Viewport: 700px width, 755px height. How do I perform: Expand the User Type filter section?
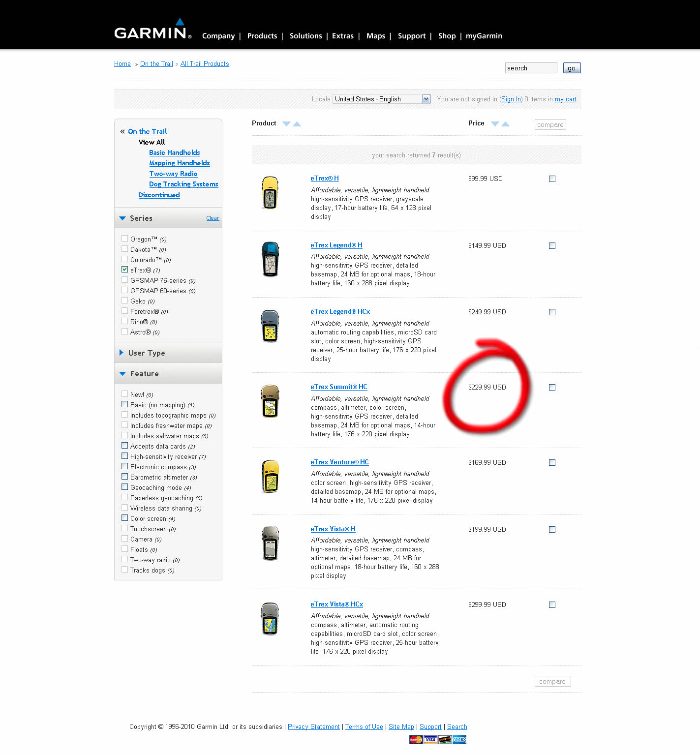(122, 353)
